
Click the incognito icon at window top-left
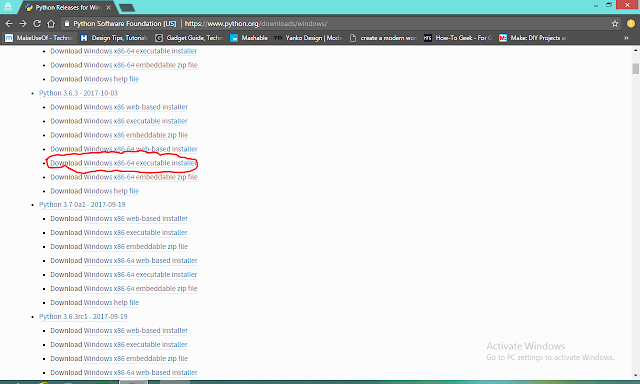[8, 7]
